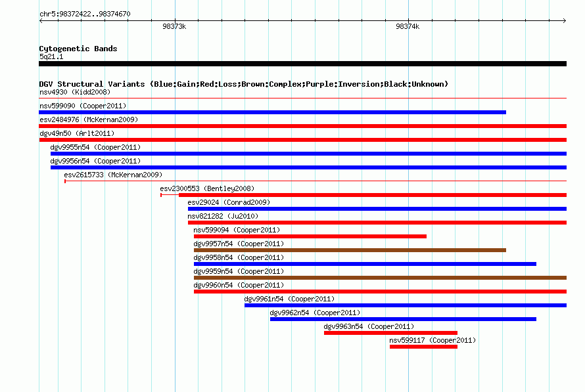The height and width of the screenshot is (392, 585).
Task: Click the dgv9961n54 (Cooper2011) label
Action: click(x=289, y=299)
